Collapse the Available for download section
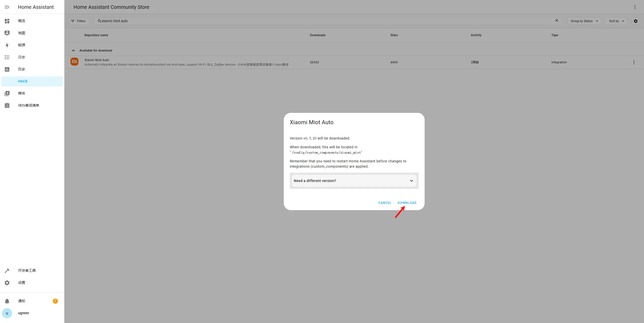Image resolution: width=644 pixels, height=323 pixels. click(x=73, y=51)
